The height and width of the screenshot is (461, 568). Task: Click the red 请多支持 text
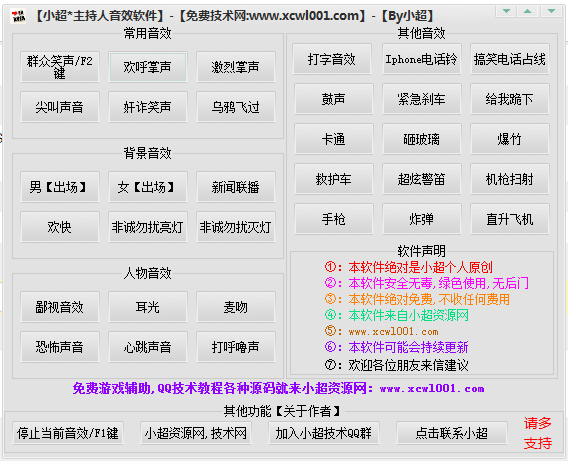point(538,433)
